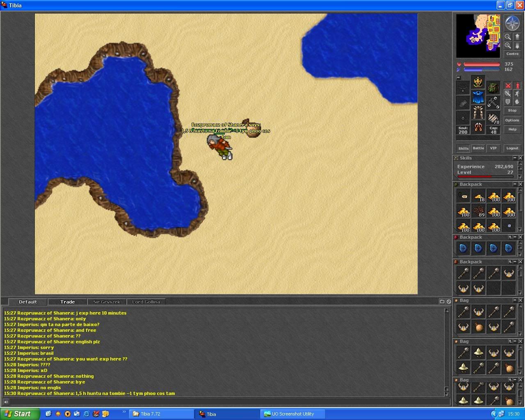Pick the rope item in the backpack
Image resolution: width=525 pixels, height=420 pixels.
click(x=463, y=196)
